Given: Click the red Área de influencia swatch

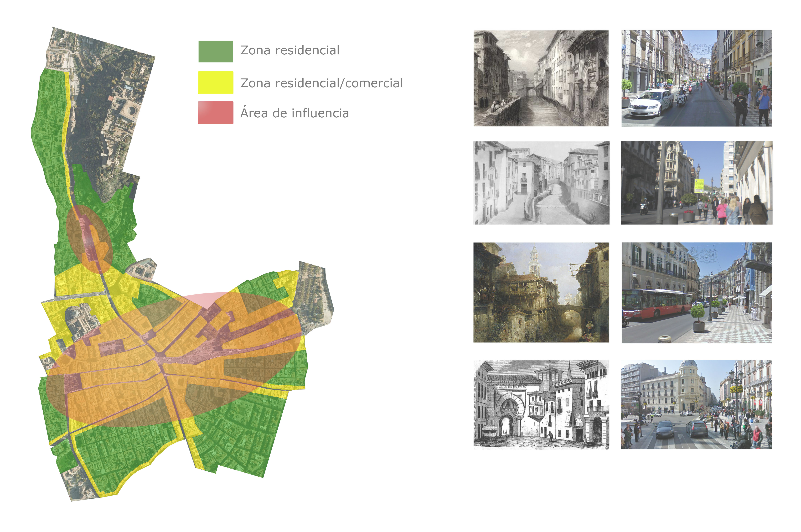Looking at the screenshot, I should click(x=215, y=113).
